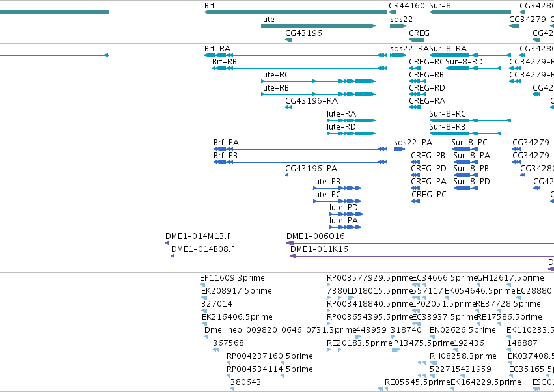Click the DME1-014M13.F feature
Screen dimensions: 554x392
click(x=167, y=243)
